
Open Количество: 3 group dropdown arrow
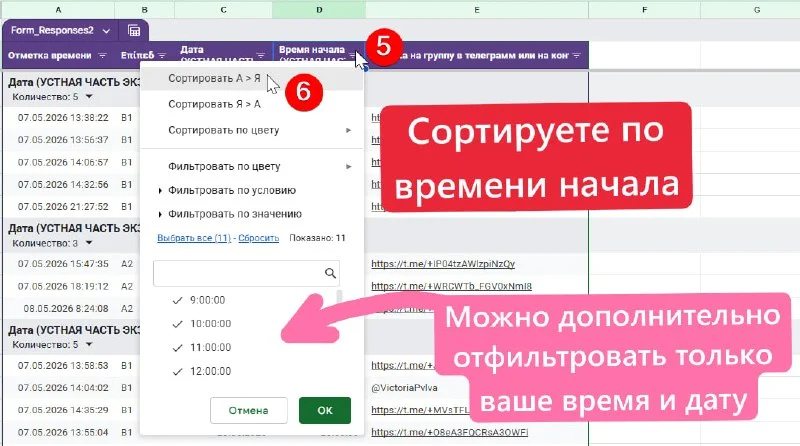point(89,243)
